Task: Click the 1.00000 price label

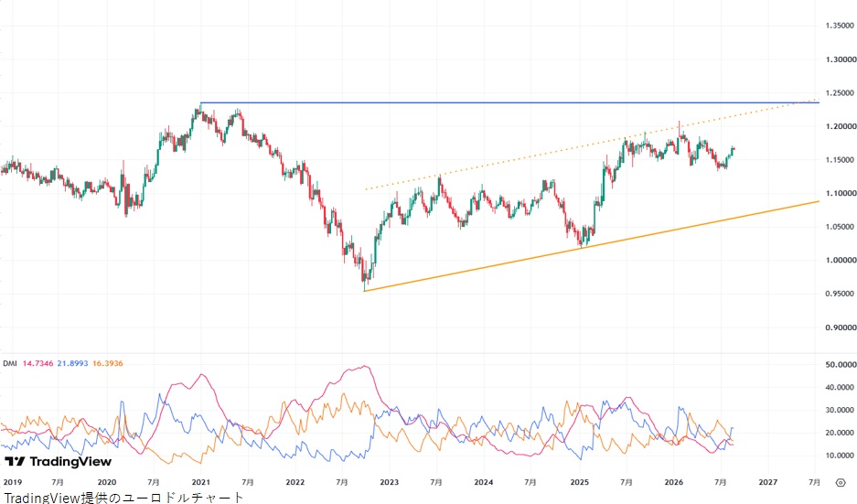Action: pyautogui.click(x=840, y=261)
